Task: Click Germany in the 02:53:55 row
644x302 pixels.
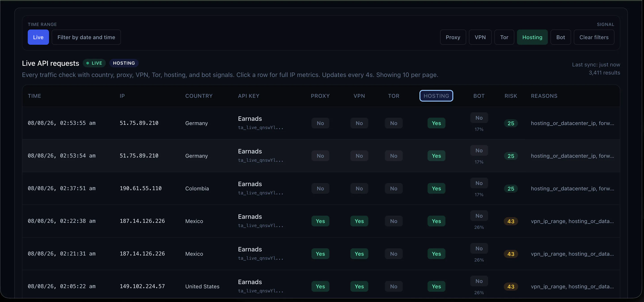Action: (x=197, y=123)
